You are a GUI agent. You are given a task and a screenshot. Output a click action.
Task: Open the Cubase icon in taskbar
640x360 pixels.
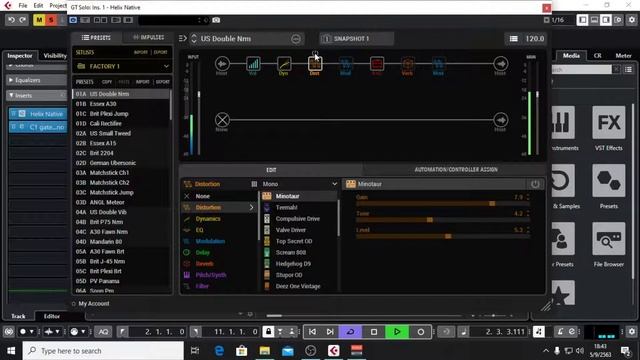[333, 351]
